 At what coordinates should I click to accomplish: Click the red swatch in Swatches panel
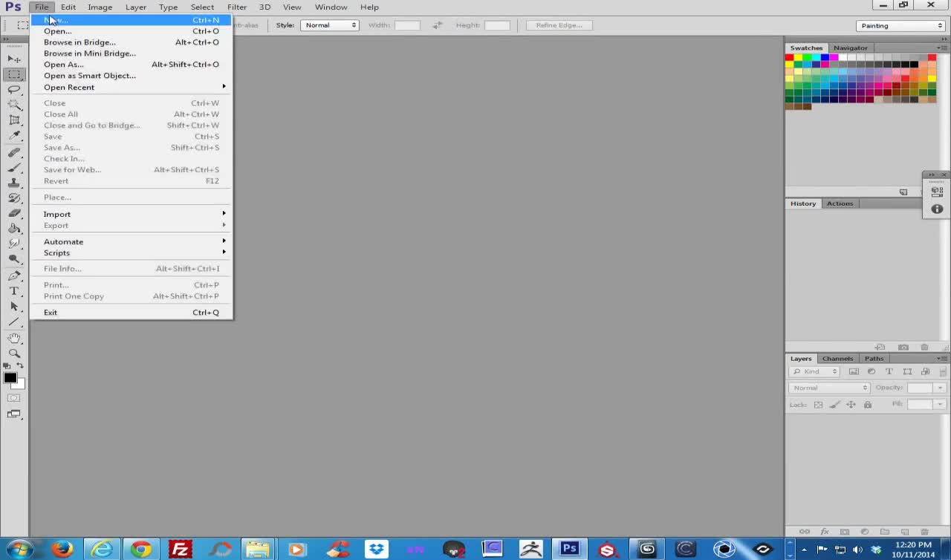pos(789,57)
